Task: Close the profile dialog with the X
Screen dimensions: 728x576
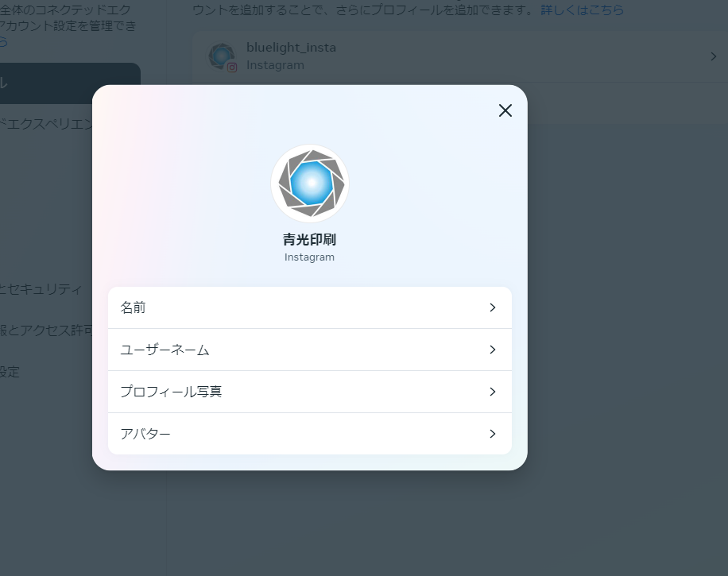Action: 505,110
